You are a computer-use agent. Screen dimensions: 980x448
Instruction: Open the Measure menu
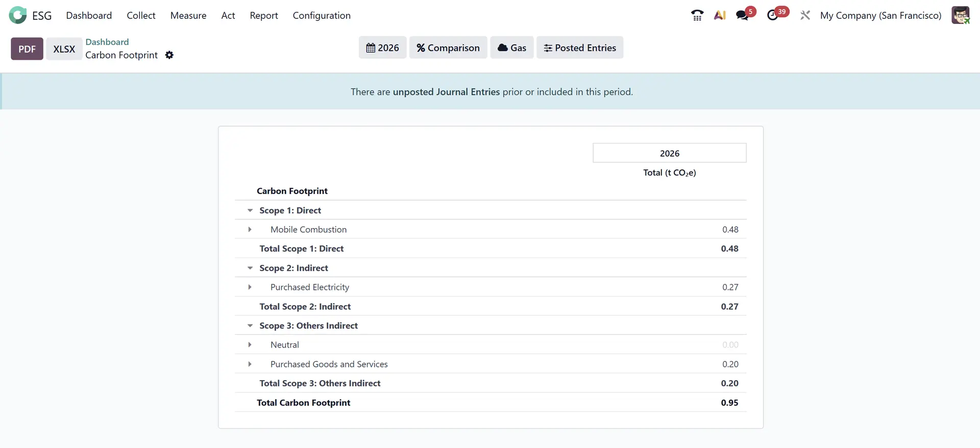click(x=188, y=15)
